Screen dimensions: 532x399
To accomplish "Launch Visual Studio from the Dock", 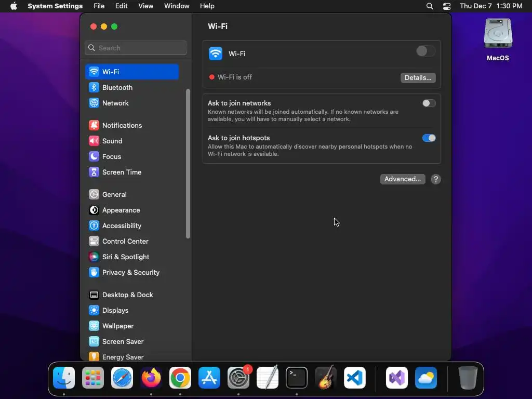I will coord(397,378).
